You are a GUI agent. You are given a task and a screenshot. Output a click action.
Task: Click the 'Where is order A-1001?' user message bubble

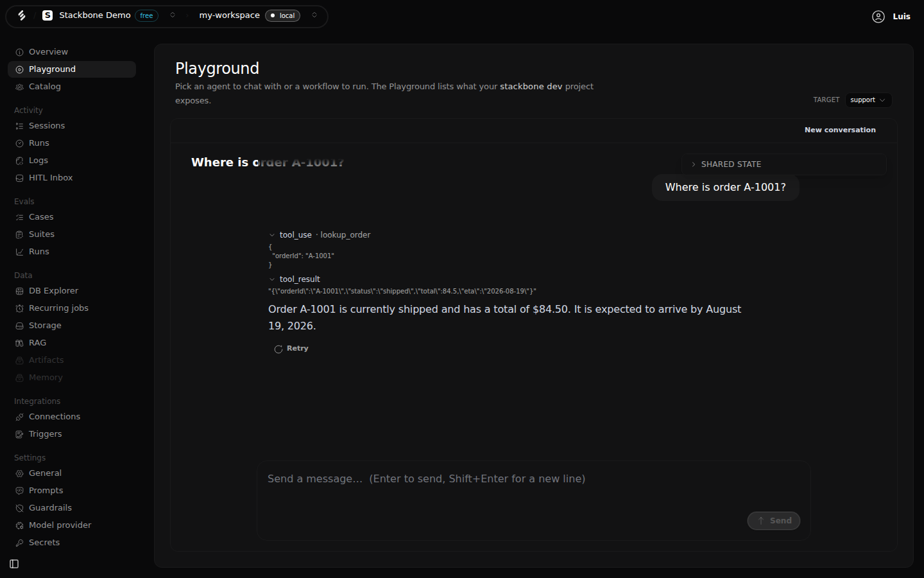point(726,188)
